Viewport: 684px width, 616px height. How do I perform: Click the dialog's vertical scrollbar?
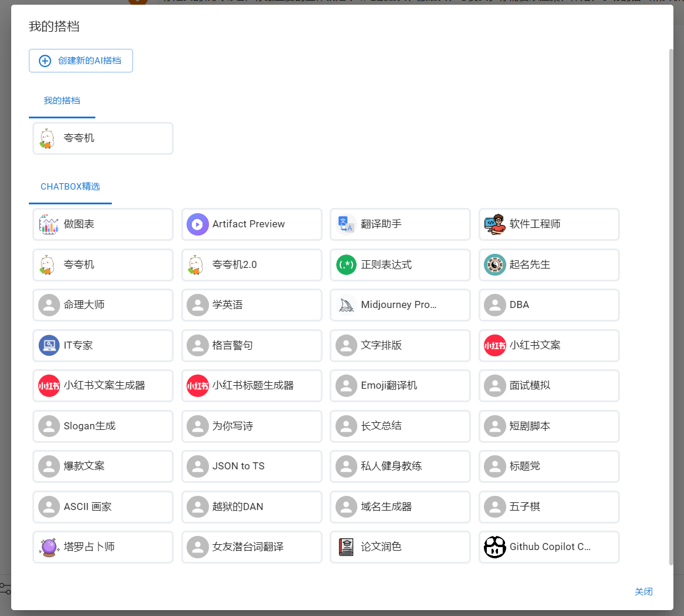671,307
